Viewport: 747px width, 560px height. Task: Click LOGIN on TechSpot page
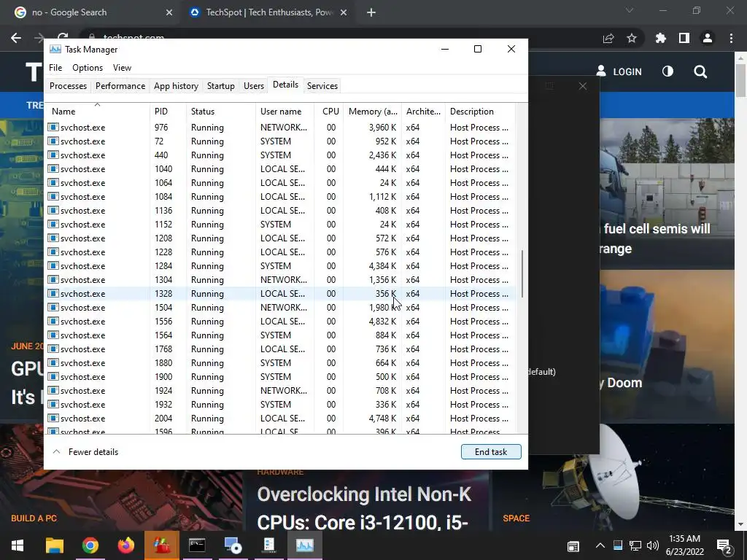click(619, 71)
